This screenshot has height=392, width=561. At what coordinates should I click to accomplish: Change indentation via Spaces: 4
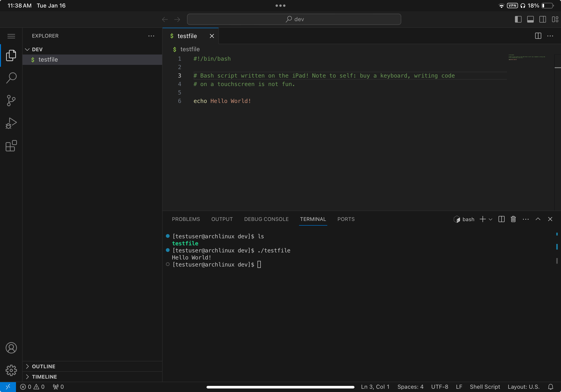(x=410, y=387)
